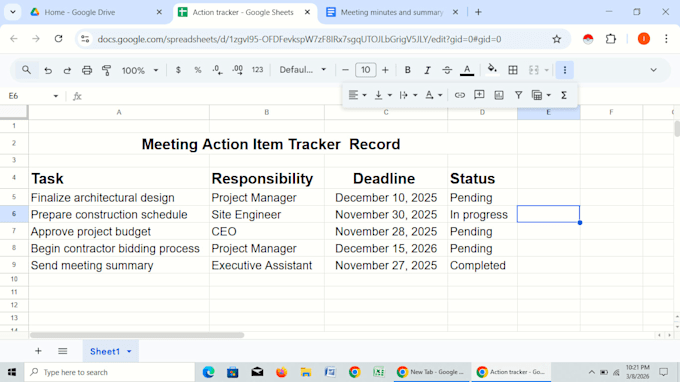Format as currency with dollar icon

click(x=178, y=70)
